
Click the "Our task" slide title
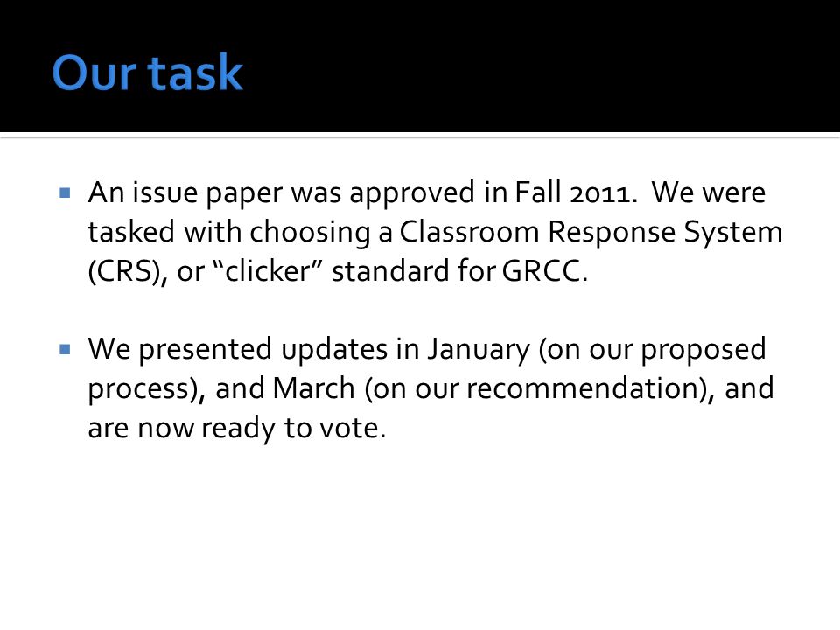click(147, 73)
